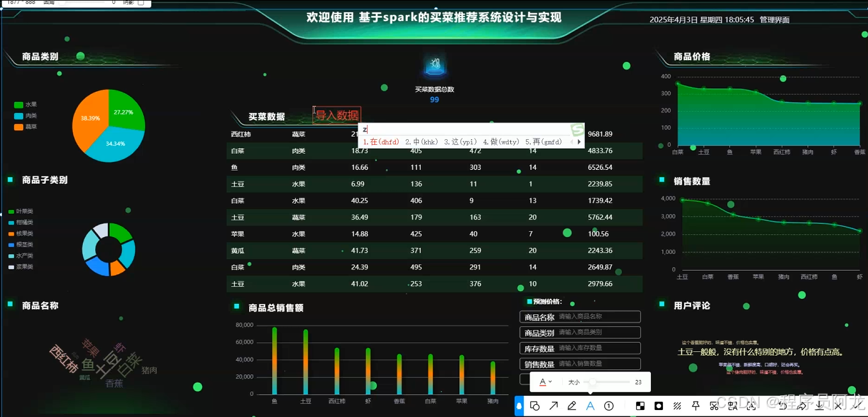The width and height of the screenshot is (868, 417).
Task: Select the pen marker tool
Action: [572, 406]
